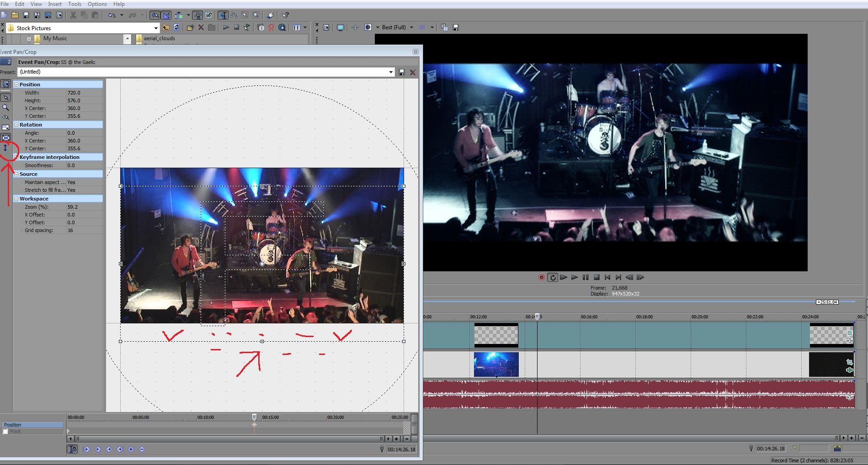Click the Cut scissors icon
Screen dimensions: 868x465
(x=73, y=15)
